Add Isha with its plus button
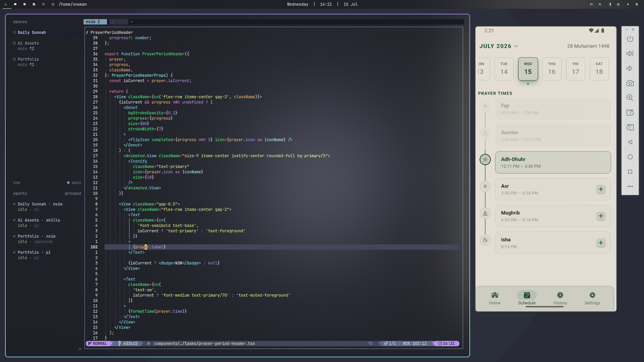The width and height of the screenshot is (644, 362). [x=600, y=243]
